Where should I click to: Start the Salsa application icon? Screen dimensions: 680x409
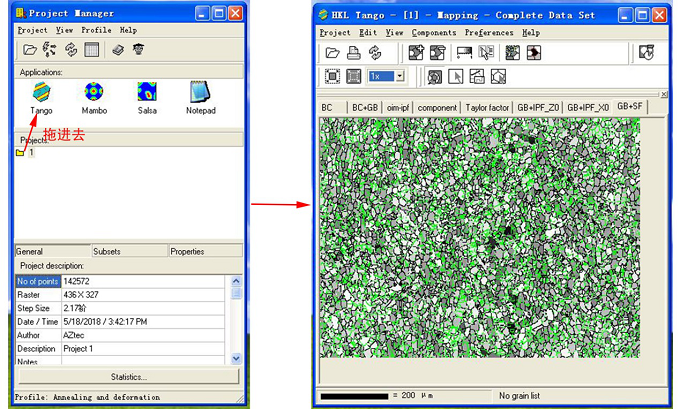point(147,94)
